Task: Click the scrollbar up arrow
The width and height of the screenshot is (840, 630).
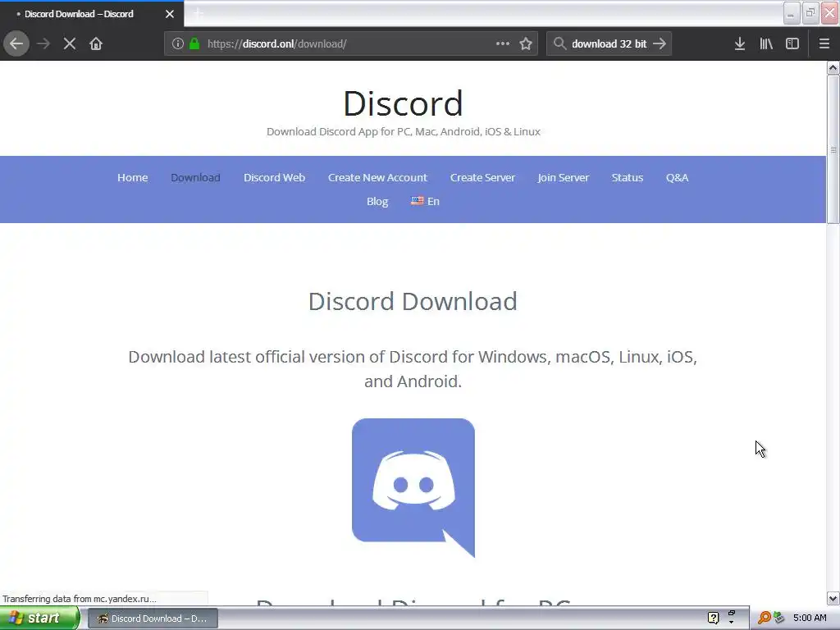Action: tap(833, 67)
